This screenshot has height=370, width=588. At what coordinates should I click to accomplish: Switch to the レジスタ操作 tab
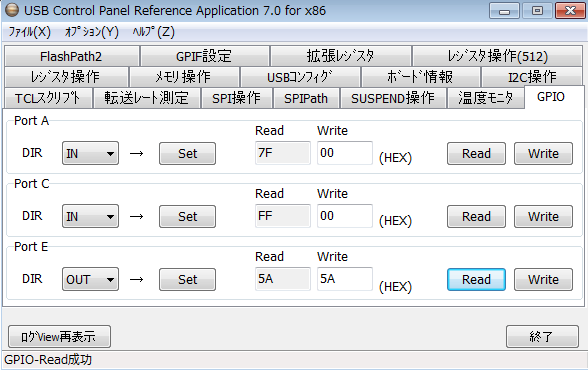[x=66, y=77]
